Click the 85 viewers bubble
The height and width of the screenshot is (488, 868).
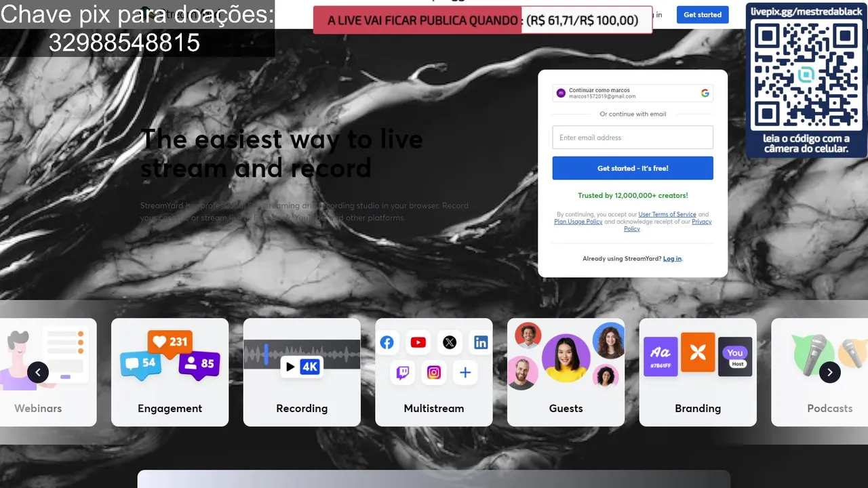click(x=199, y=364)
